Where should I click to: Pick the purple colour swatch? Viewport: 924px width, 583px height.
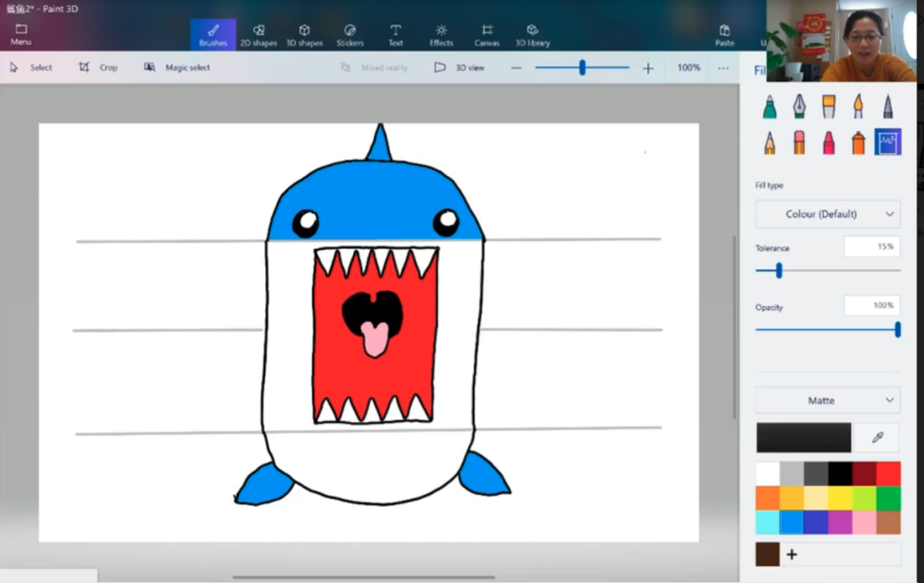(x=840, y=522)
